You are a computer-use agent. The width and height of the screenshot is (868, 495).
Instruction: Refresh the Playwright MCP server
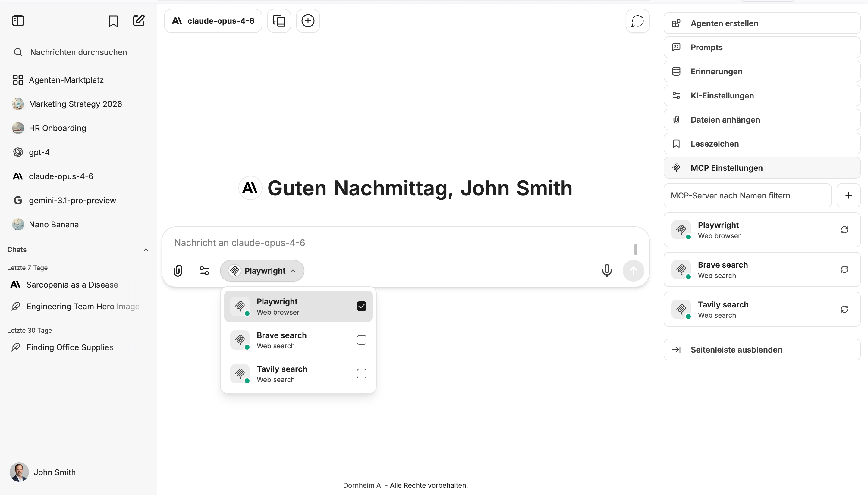coord(844,230)
